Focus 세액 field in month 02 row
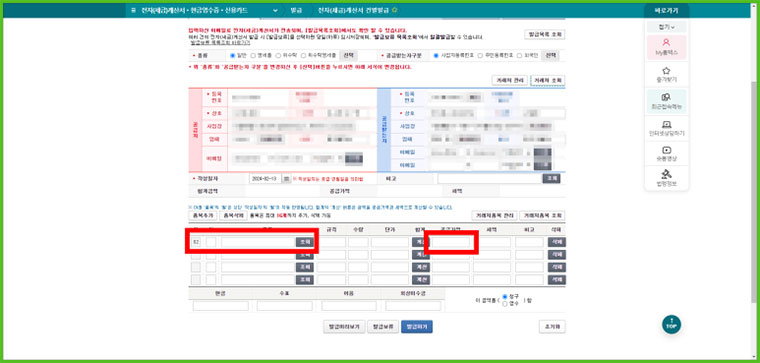The width and height of the screenshot is (760, 363). 492,242
